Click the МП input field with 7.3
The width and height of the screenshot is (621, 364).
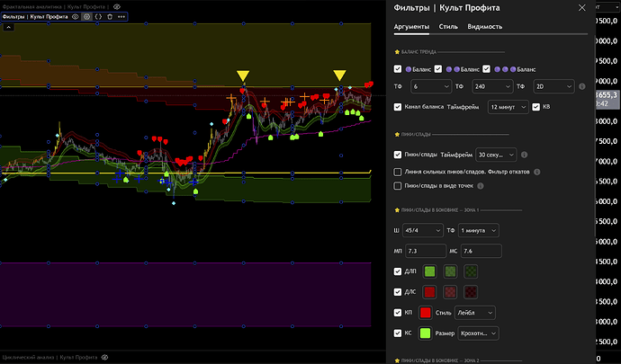427,251
